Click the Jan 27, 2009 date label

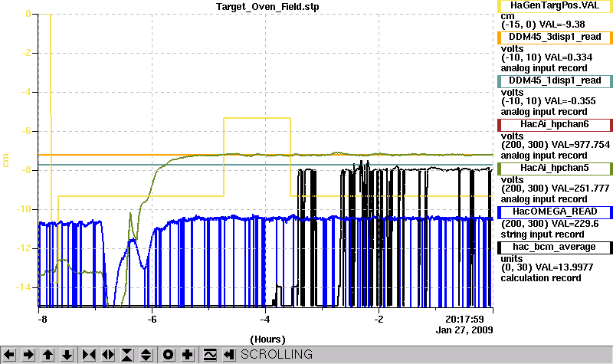(x=464, y=330)
